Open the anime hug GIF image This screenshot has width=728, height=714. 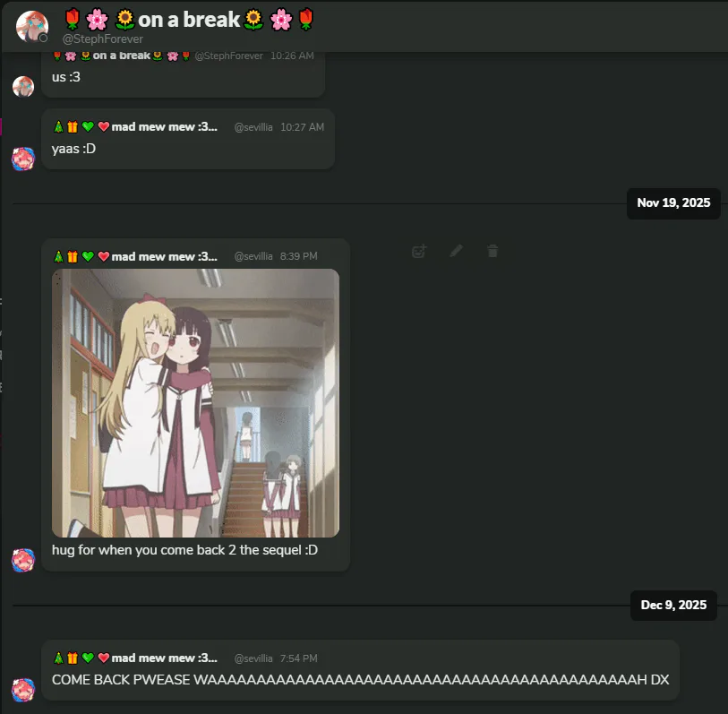(195, 403)
